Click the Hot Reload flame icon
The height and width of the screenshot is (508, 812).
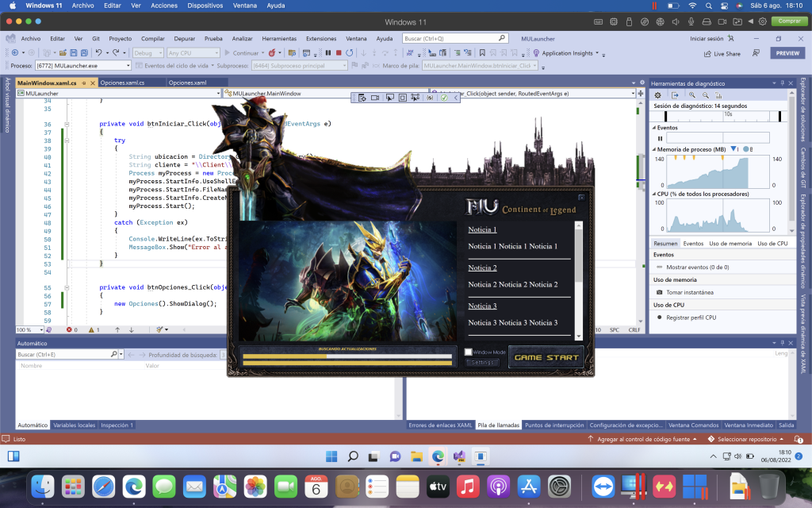point(272,53)
